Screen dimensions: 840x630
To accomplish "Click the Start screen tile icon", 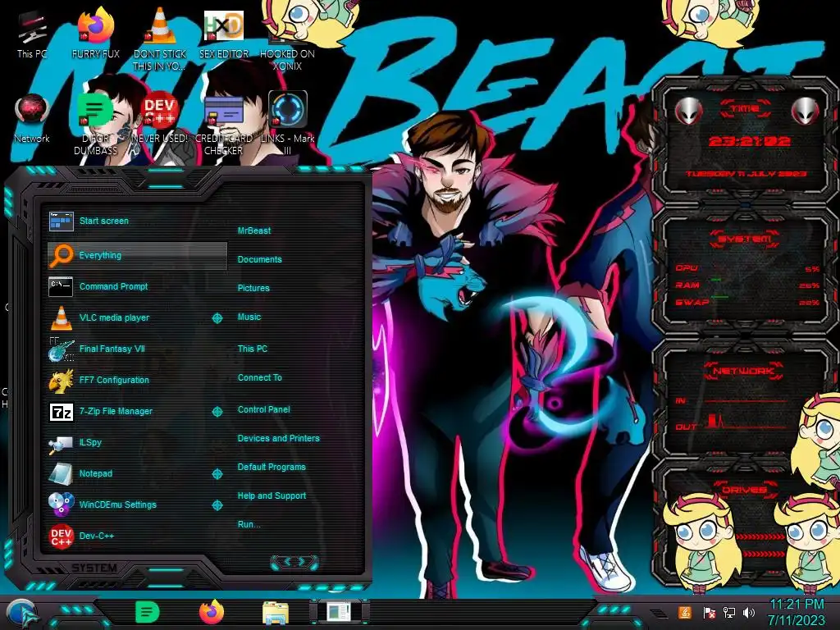I will [x=61, y=221].
